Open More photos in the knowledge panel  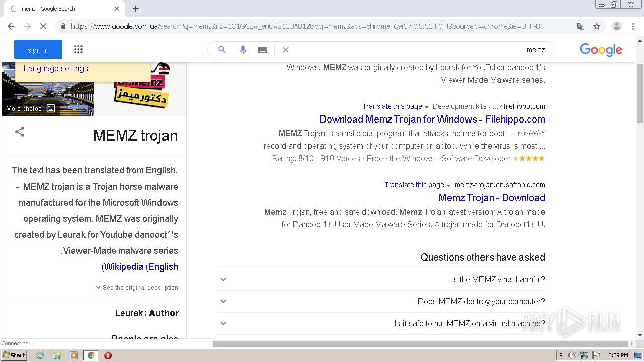click(31, 108)
